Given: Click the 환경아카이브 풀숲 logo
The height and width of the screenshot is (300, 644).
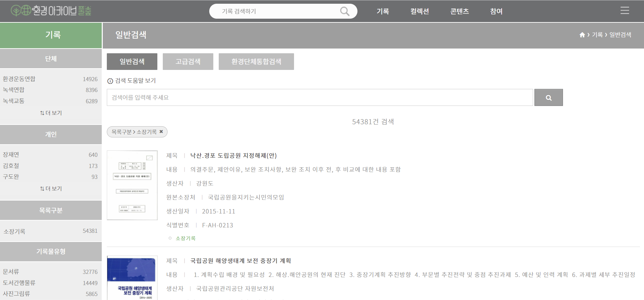Looking at the screenshot, I should coord(51,11).
